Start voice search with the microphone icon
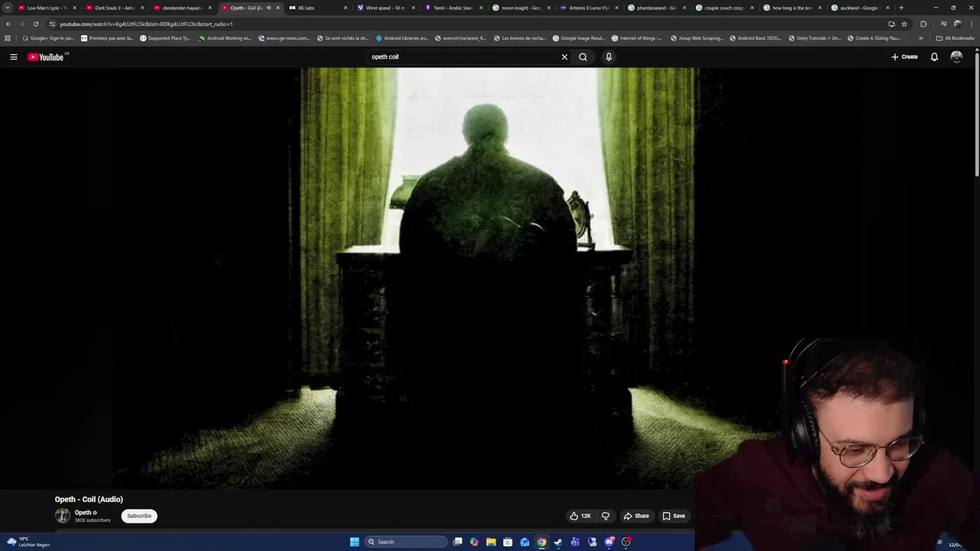Screen dimensions: 980x551 pos(609,57)
